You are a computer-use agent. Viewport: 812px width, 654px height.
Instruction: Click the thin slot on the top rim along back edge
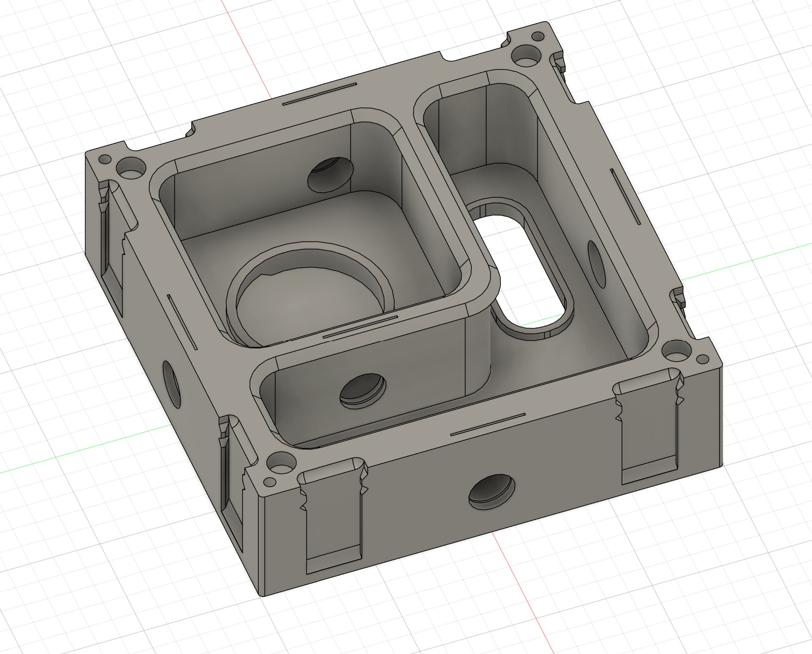(319, 94)
